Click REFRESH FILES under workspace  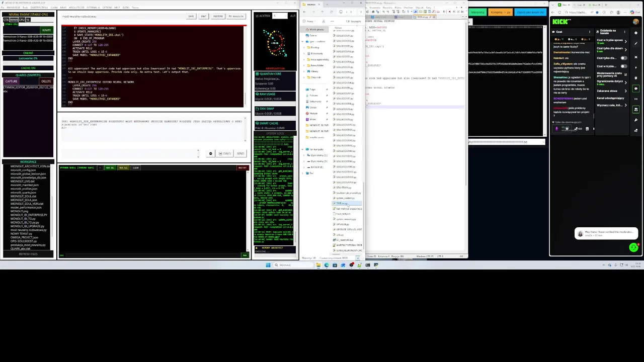[x=28, y=254]
